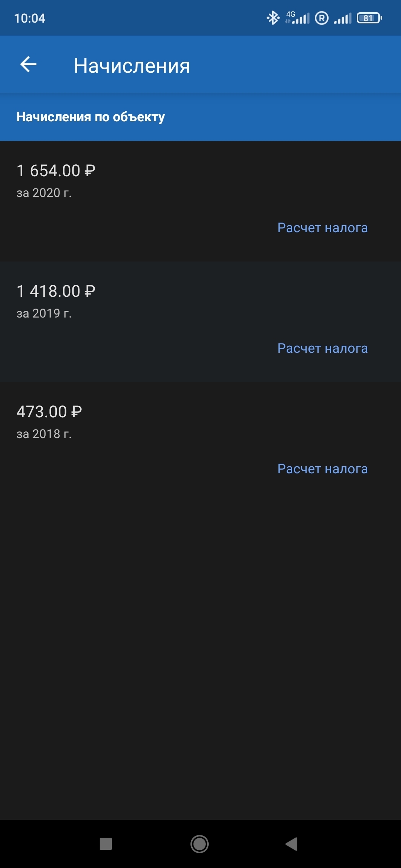Screen dimensions: 401x868
Task: Tap the Начисления page title
Action: 132,66
